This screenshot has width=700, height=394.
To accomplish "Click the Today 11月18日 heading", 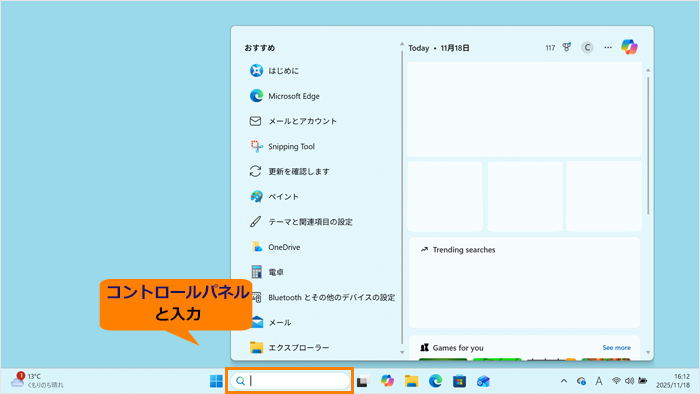I will [439, 48].
